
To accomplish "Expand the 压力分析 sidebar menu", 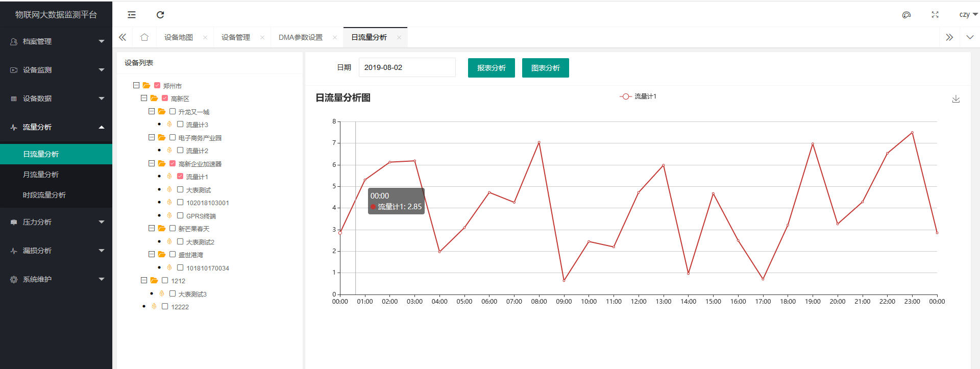I will [x=56, y=222].
